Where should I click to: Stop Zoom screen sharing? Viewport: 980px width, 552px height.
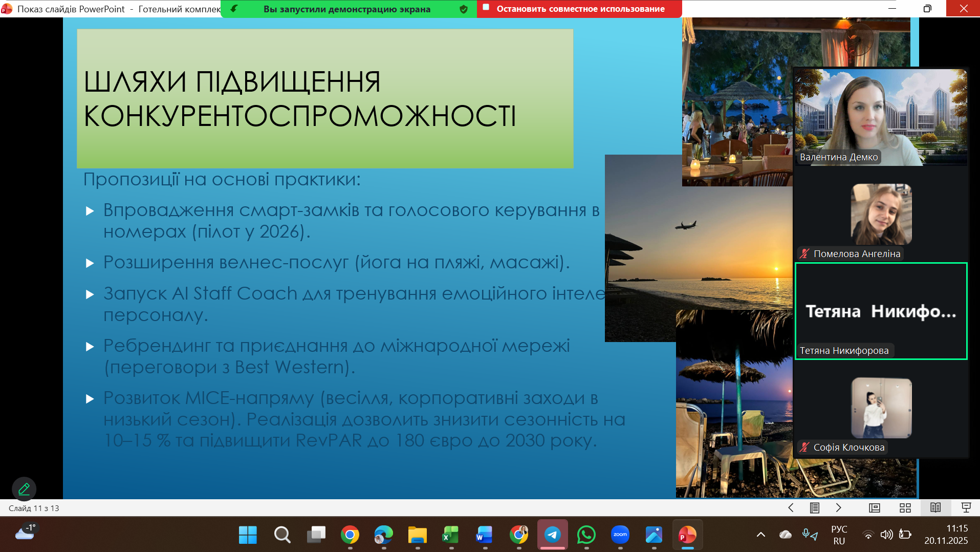coord(579,9)
